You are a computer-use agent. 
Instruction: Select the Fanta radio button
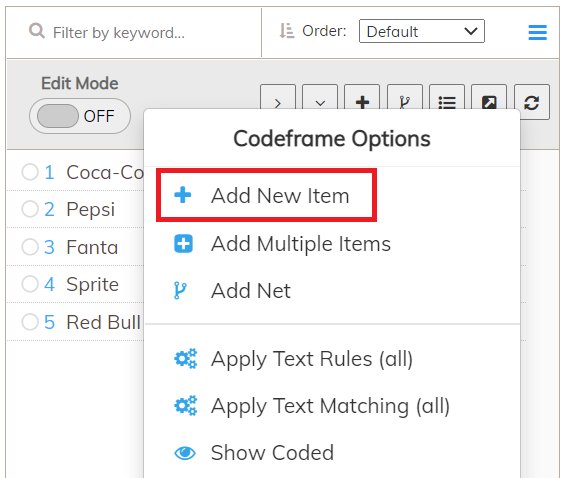30,247
